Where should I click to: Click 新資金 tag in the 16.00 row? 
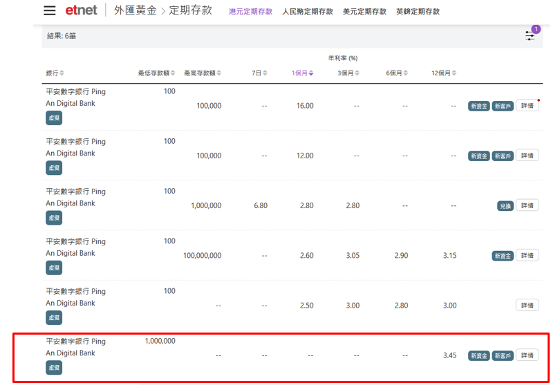479,106
